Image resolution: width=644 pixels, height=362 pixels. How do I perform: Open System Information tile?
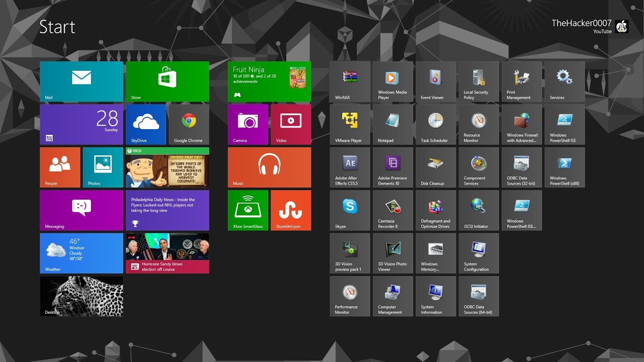tap(436, 296)
